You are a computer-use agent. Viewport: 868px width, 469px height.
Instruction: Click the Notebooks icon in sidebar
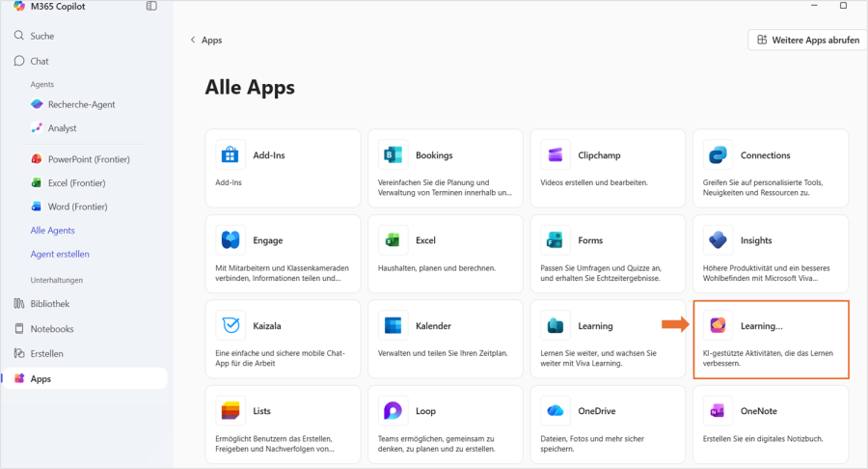[x=19, y=328]
